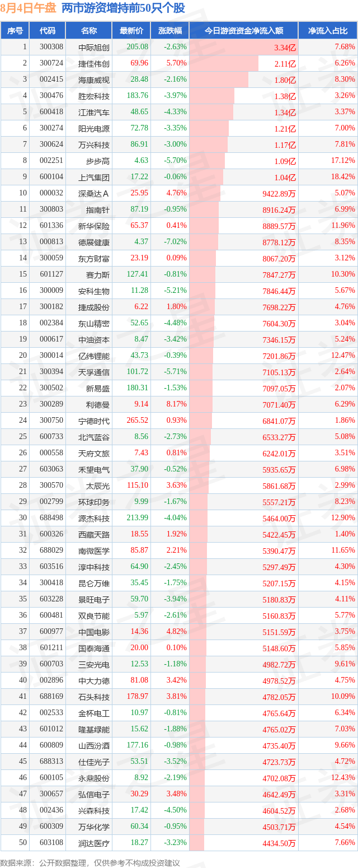Click the 序号 column header
Image resolution: width=358 pixels, height=868 pixels.
(x=15, y=31)
